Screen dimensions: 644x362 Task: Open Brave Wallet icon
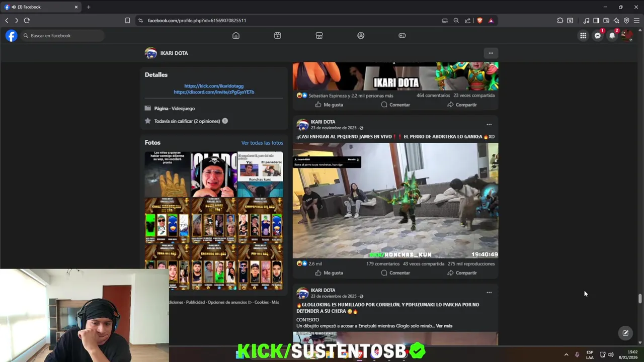point(606,21)
